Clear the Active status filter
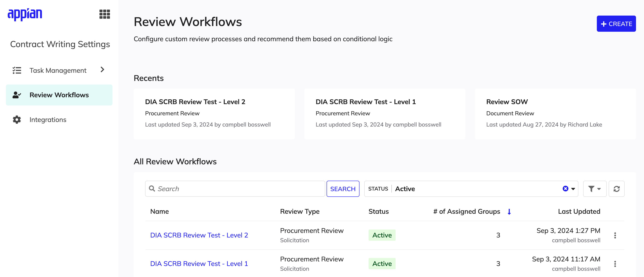This screenshot has width=644, height=277. point(565,189)
